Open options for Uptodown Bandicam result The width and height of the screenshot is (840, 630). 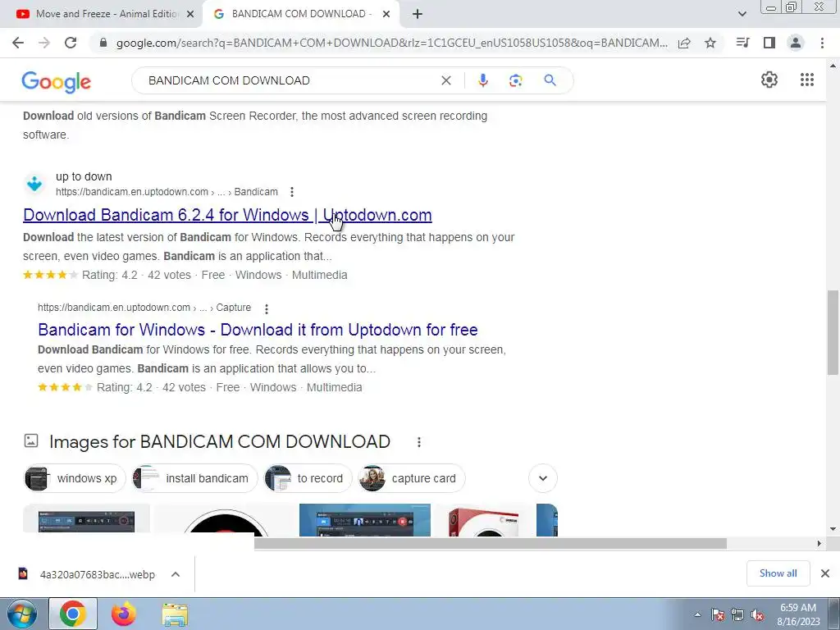click(291, 192)
